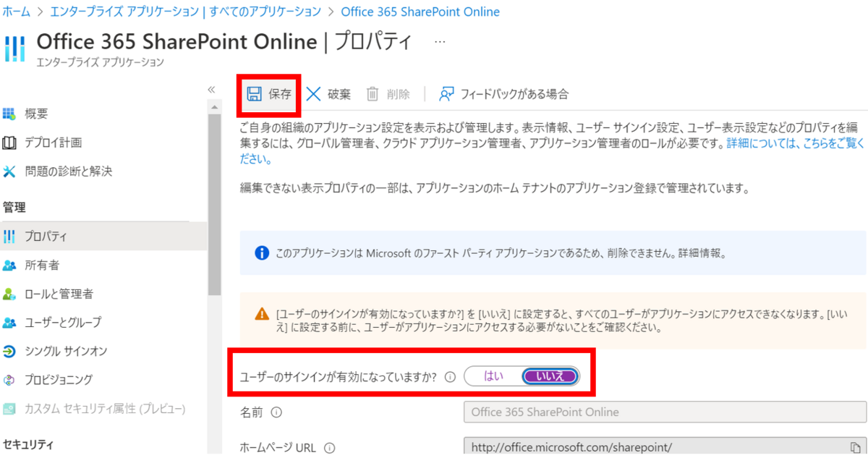Image resolution: width=868 pixels, height=458 pixels.
Task: Select the プロパティ bars icon in sidebar
Action: (9, 236)
